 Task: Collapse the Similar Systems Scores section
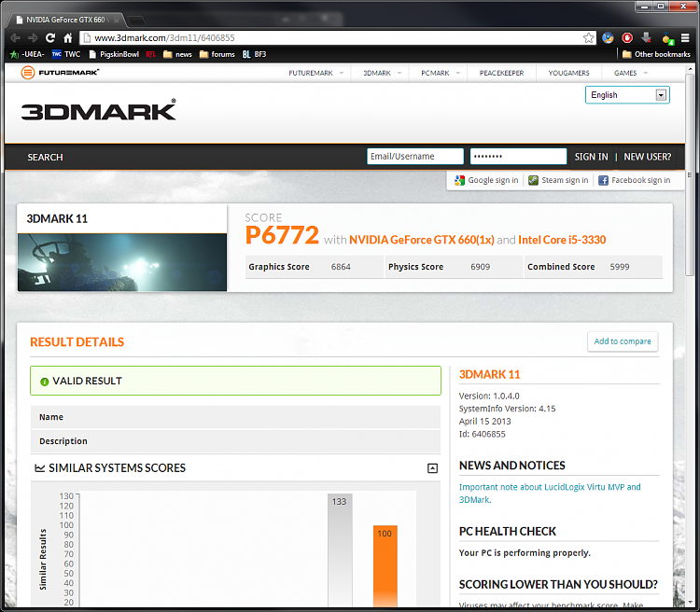pyautogui.click(x=432, y=468)
